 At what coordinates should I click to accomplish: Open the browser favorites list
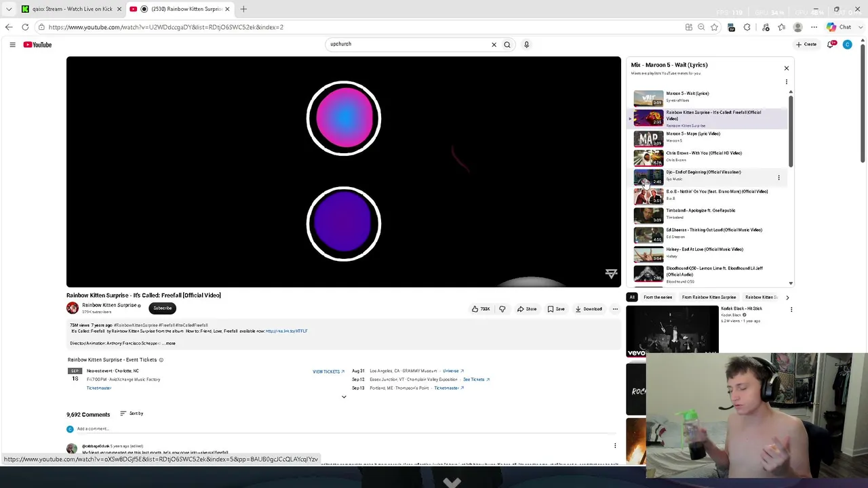click(x=782, y=27)
